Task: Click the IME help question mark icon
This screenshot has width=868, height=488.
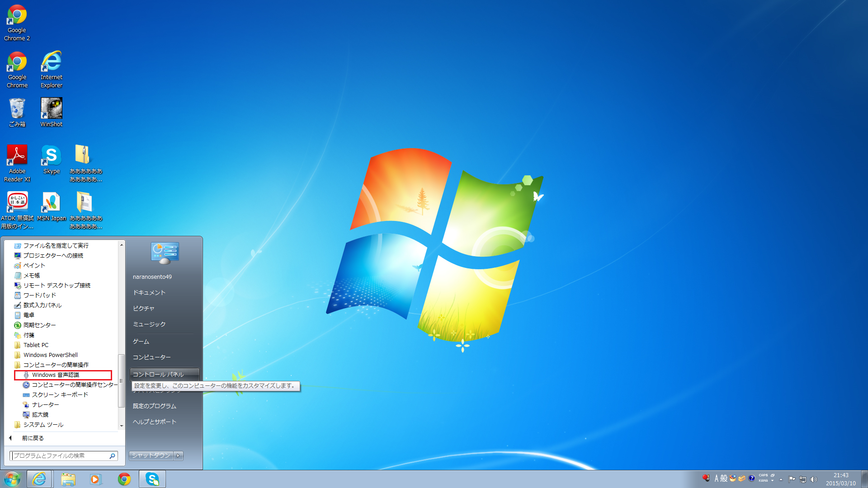Action: click(x=752, y=478)
